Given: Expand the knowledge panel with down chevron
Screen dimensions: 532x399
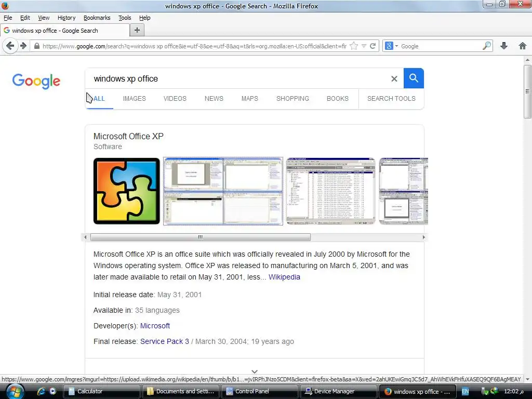Looking at the screenshot, I should click(255, 371).
